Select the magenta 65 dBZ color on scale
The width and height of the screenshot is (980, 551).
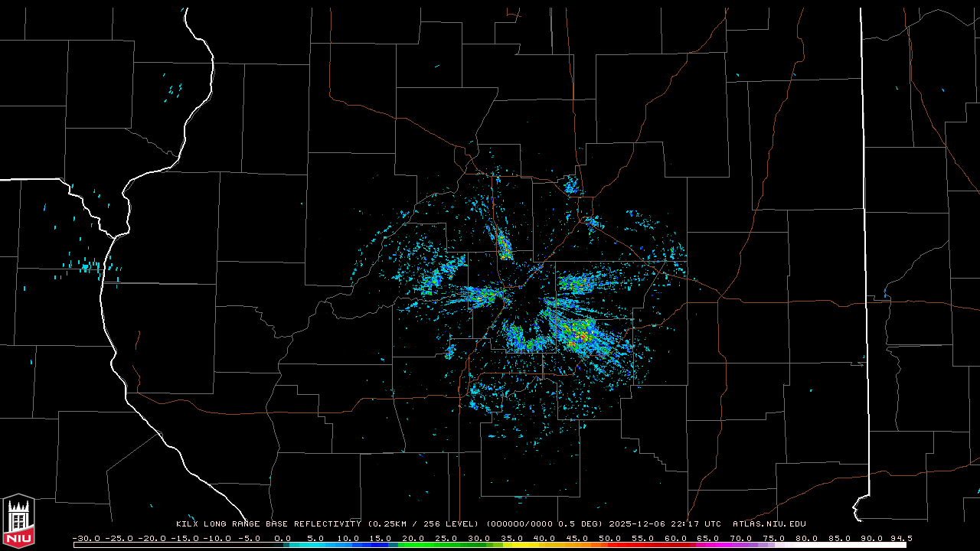click(x=708, y=545)
